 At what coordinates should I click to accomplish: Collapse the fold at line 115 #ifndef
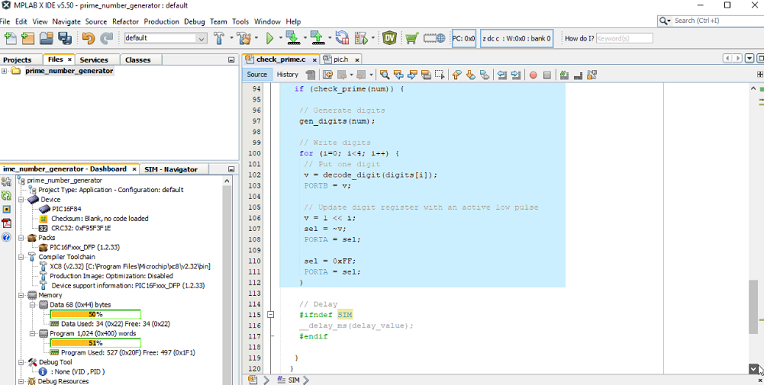click(x=270, y=315)
